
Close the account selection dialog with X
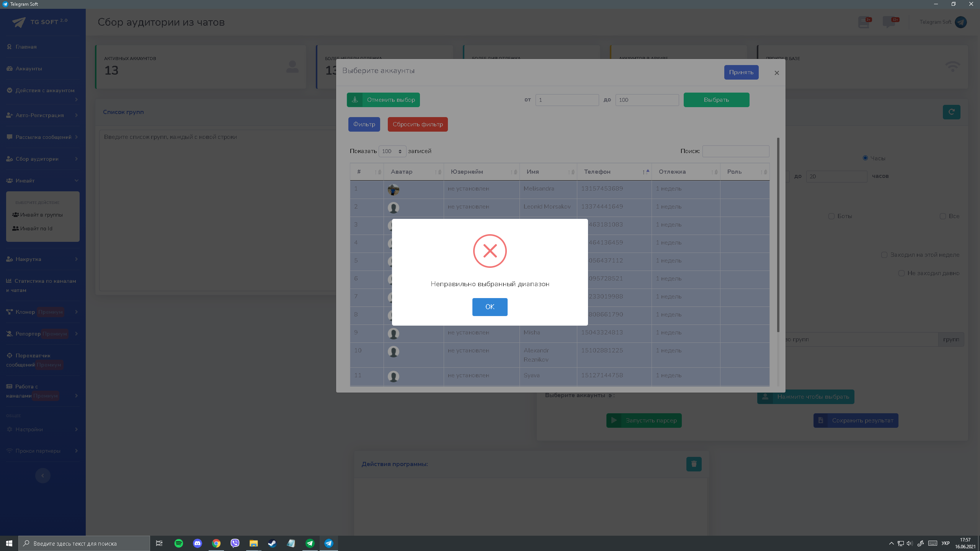(777, 73)
